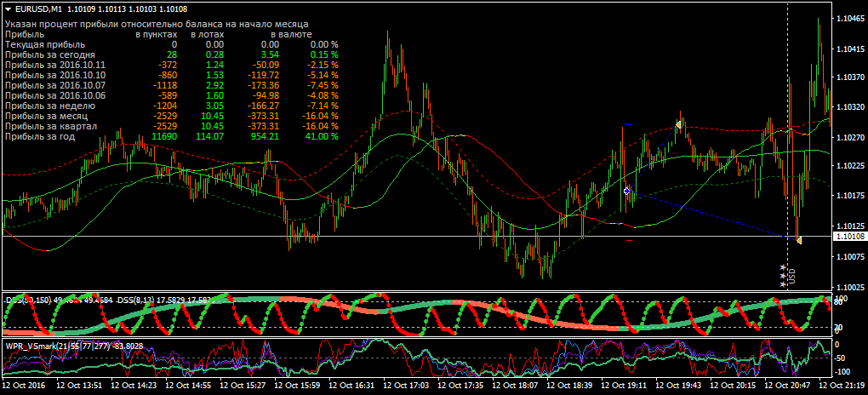Click the 'Прибыль за квартал' row label

[x=51, y=126]
